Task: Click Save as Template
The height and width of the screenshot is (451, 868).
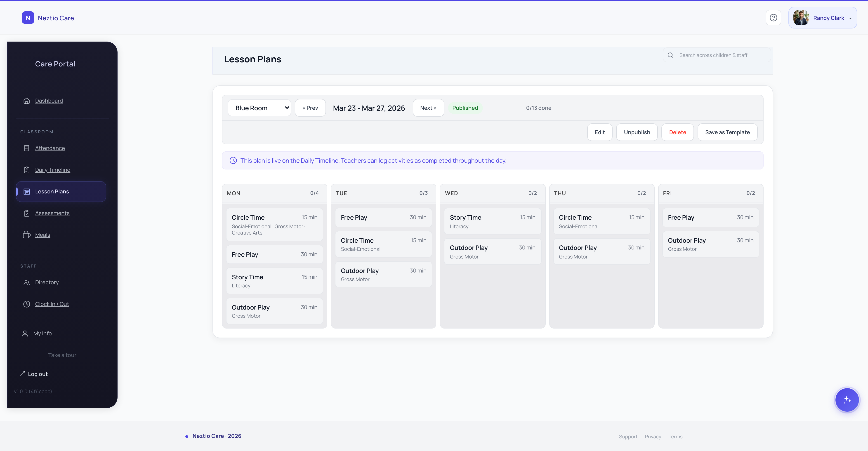Action: pos(727,132)
